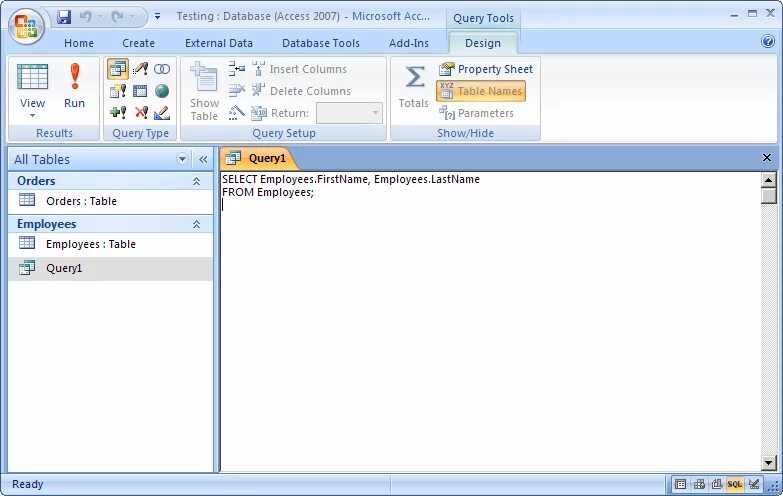
Task: Choose Crosstab query type icon
Action: pyautogui.click(x=140, y=91)
